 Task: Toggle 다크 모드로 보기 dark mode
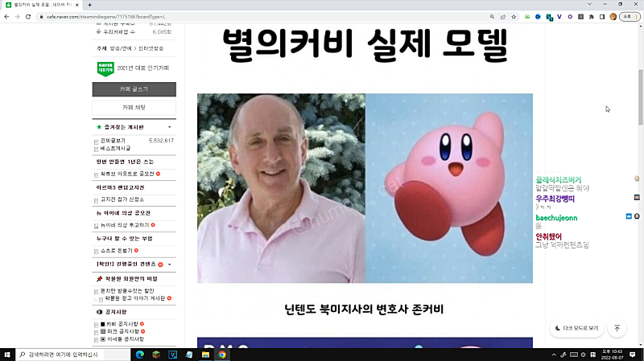[577, 328]
